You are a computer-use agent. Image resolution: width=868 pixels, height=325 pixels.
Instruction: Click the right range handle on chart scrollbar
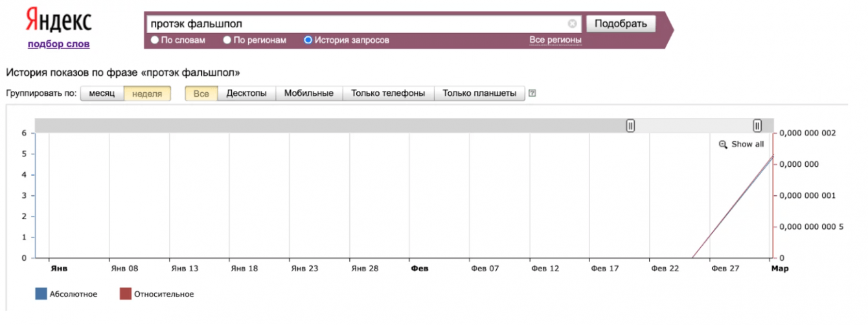(757, 126)
